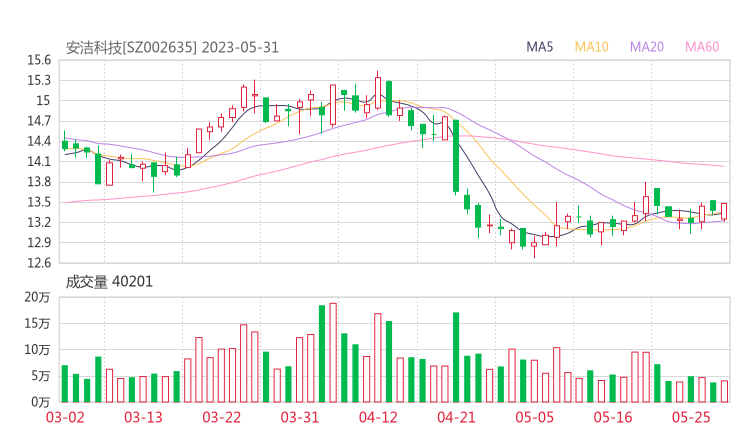The width and height of the screenshot is (740, 440).
Task: Click the 13.8 price axis label
Action: [39, 182]
